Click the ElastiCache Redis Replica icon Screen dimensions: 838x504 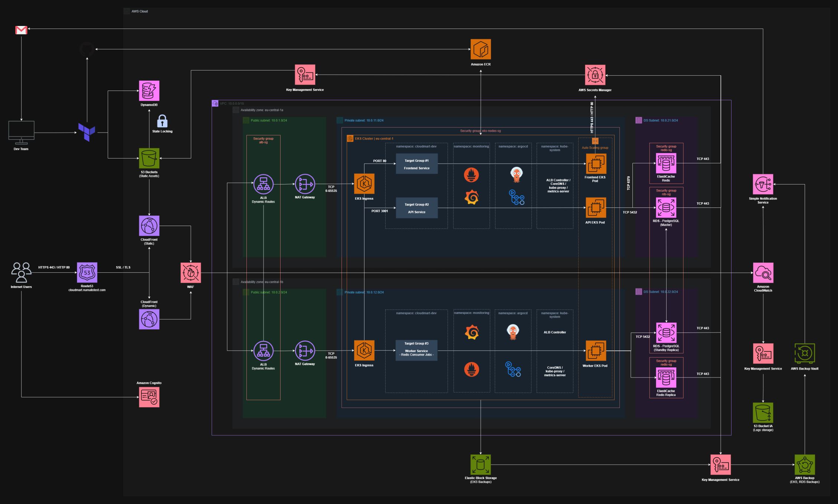coord(666,378)
